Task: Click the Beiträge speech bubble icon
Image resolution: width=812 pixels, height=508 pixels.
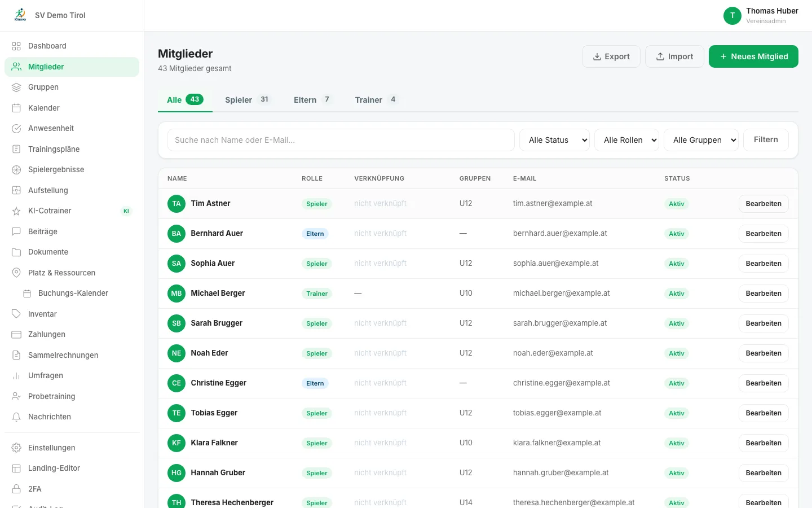Action: 16,231
